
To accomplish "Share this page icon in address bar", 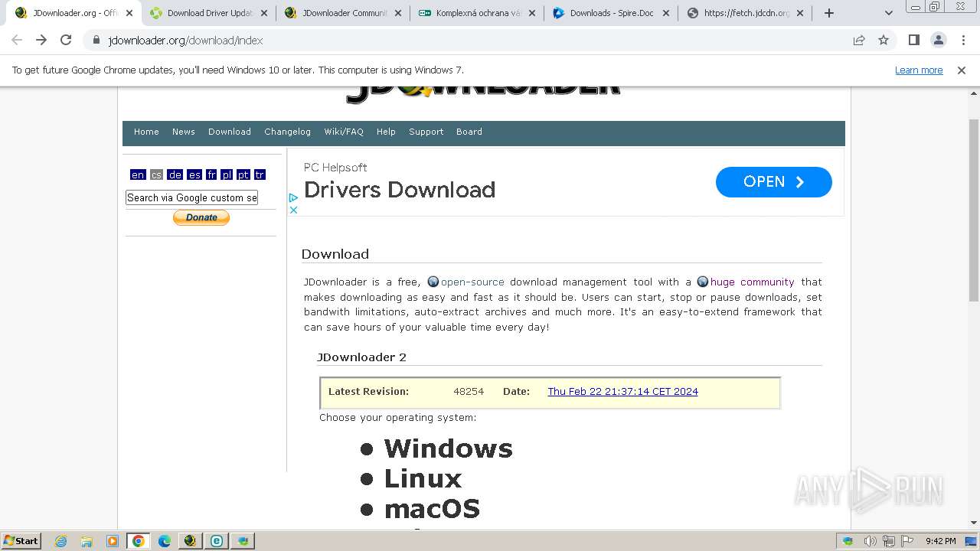I will click(x=859, y=40).
